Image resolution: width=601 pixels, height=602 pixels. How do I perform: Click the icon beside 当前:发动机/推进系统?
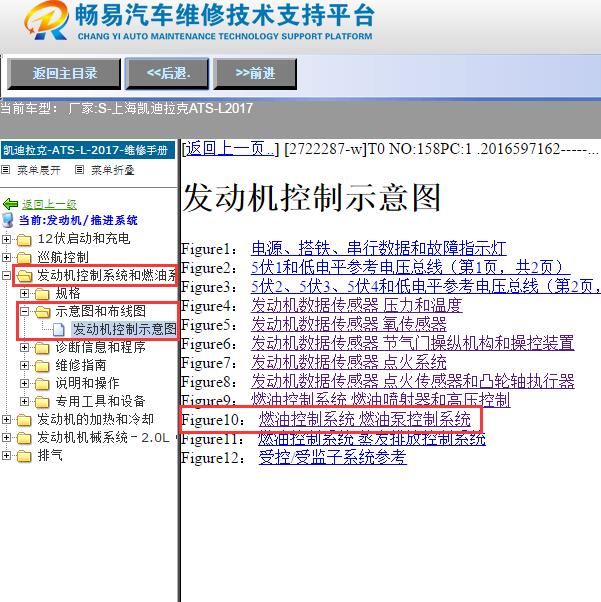(8, 220)
